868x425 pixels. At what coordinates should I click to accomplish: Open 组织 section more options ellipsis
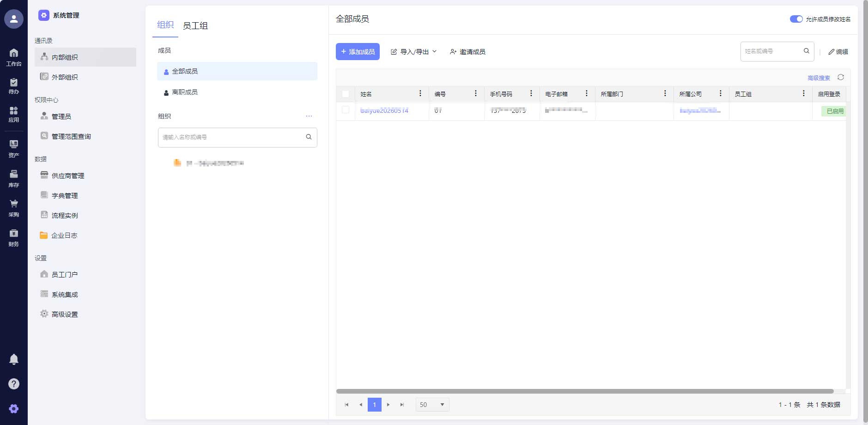point(309,116)
